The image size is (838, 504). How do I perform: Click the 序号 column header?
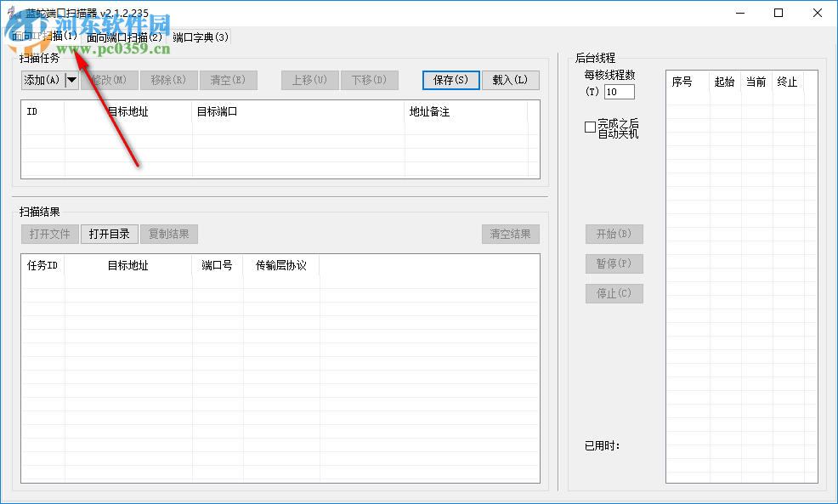(688, 82)
